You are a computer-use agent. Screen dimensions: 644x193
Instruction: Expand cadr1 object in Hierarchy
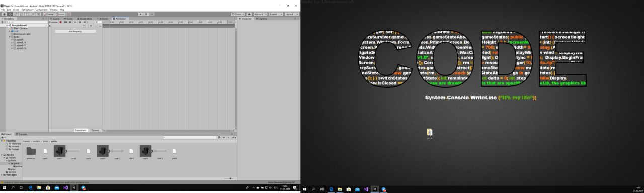click(x=9, y=31)
